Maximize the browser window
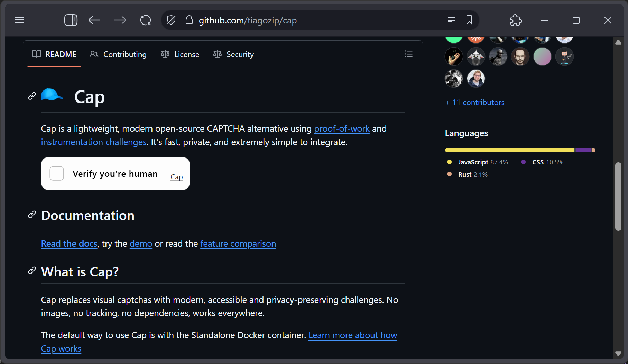The width and height of the screenshot is (628, 364). [576, 20]
